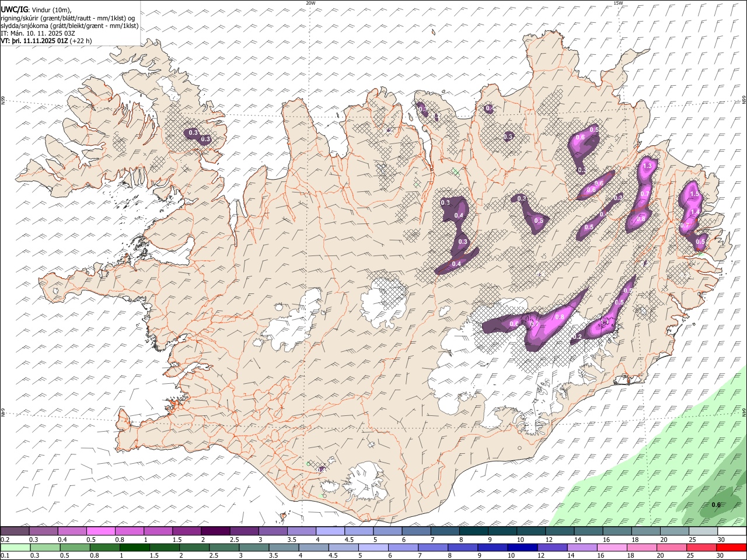Screen dimensions: 747x560
Task: Click the snow legend swatch starting at 25
Action: 703,531
